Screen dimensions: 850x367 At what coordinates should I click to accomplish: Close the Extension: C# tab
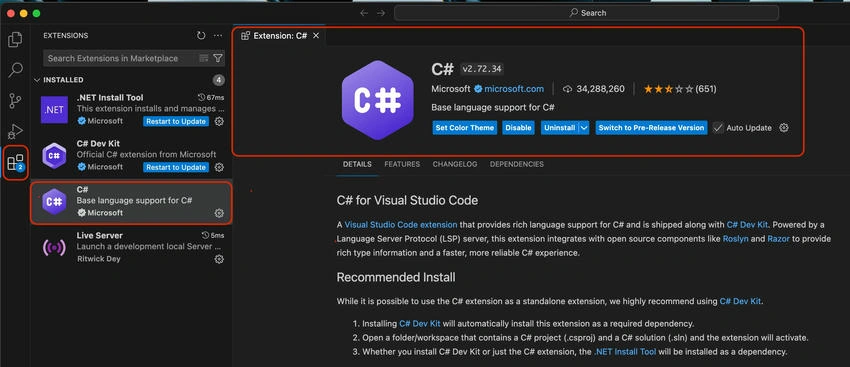(316, 36)
